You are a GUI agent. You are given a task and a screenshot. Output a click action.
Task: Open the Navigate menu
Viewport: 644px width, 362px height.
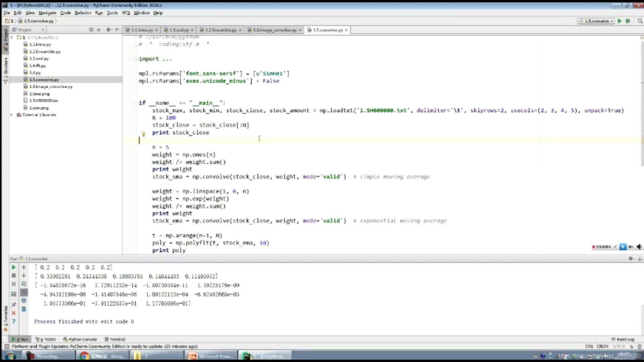click(x=47, y=13)
